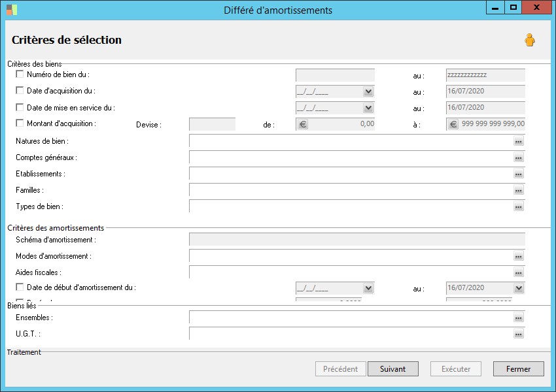This screenshot has height=392, width=556.
Task: Tick the Date d'acquisition du checkbox
Action: click(x=20, y=91)
